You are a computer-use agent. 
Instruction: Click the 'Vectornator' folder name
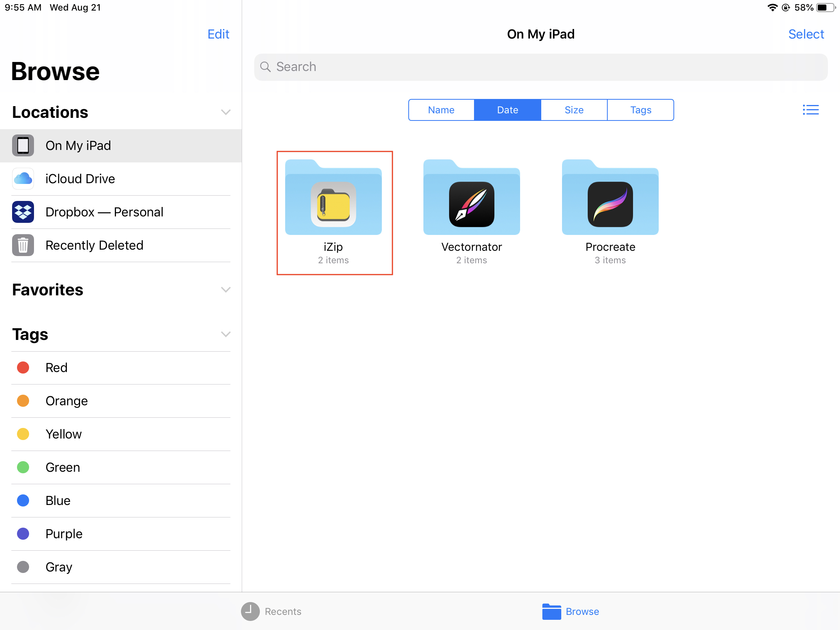point(472,247)
